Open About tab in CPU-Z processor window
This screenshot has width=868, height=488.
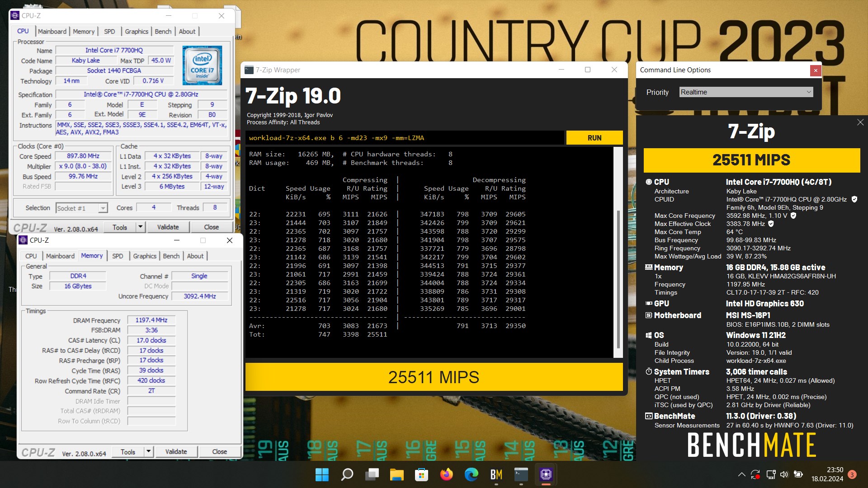187,31
